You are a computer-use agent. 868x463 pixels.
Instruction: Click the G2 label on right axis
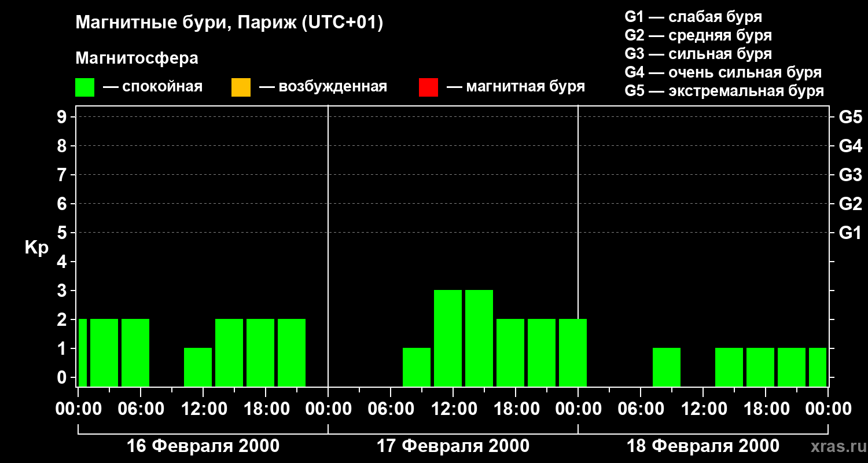click(850, 204)
